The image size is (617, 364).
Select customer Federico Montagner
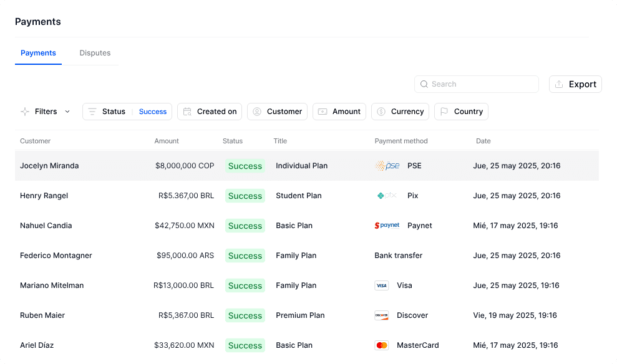(x=56, y=256)
